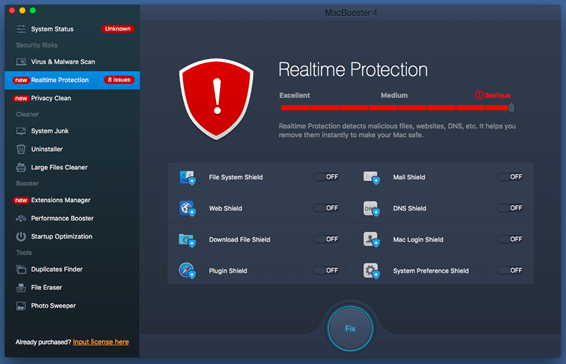Image resolution: width=566 pixels, height=364 pixels.
Task: Click the File Eraser shredder icon
Action: click(x=21, y=287)
